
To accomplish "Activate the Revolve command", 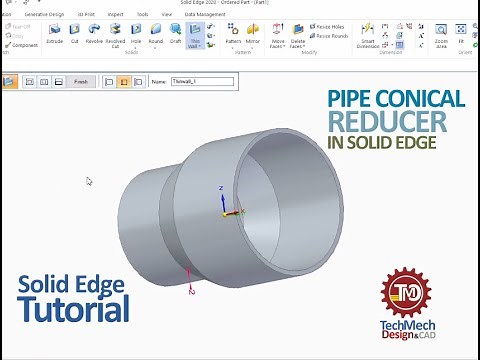I will point(94,33).
